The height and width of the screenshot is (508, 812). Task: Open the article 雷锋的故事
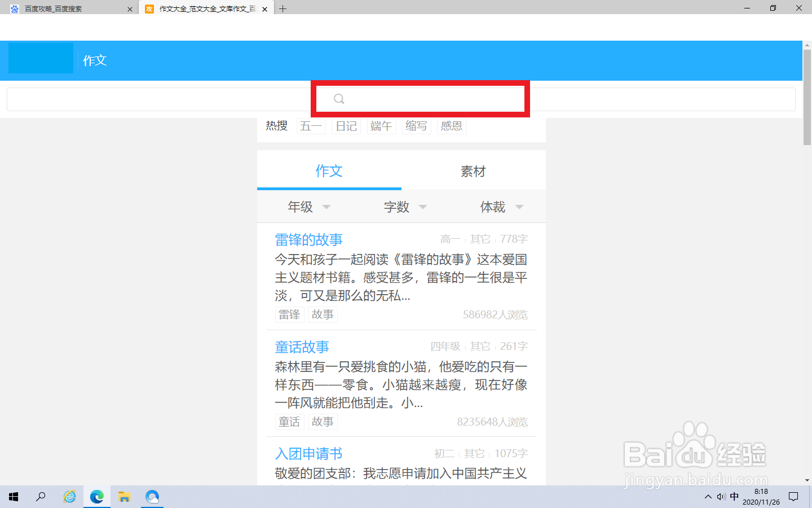pyautogui.click(x=308, y=240)
